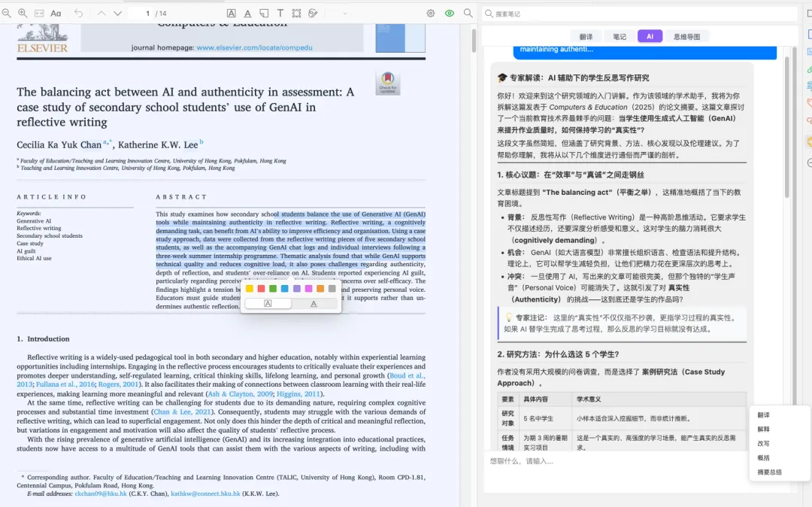
Task: Open the Higgins, 2011 citation link
Action: [x=298, y=393]
